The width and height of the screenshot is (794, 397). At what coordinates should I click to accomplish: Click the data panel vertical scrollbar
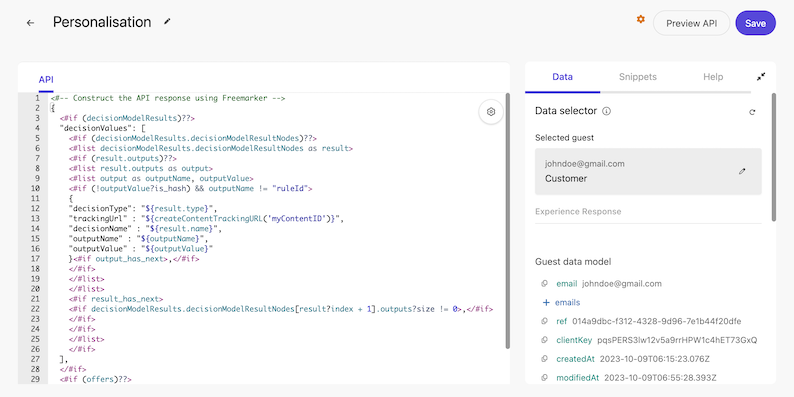pyautogui.click(x=773, y=157)
